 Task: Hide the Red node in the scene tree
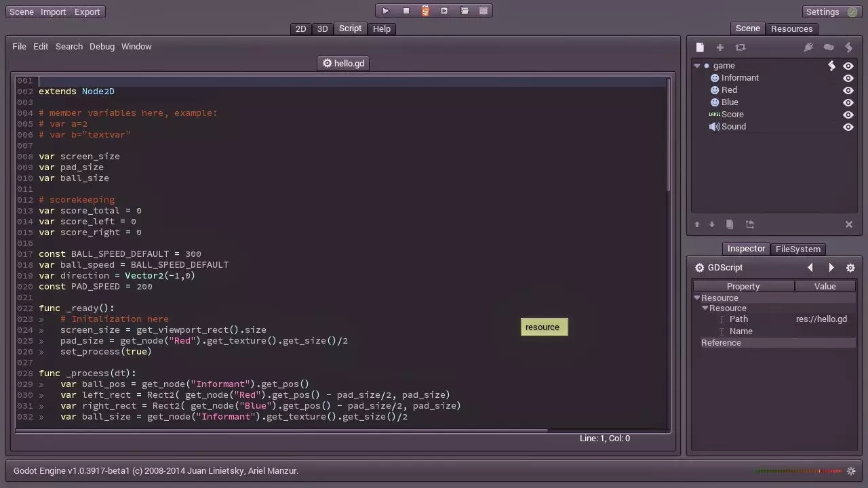coord(848,90)
